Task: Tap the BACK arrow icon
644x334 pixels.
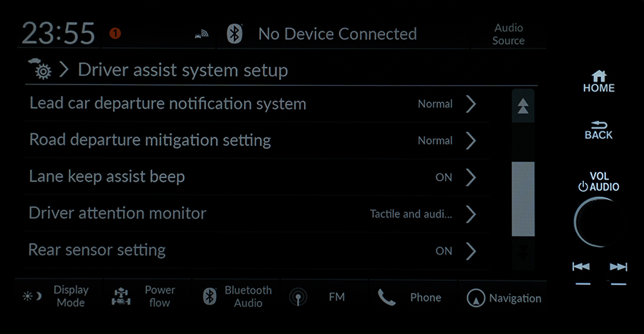Action: click(x=599, y=125)
